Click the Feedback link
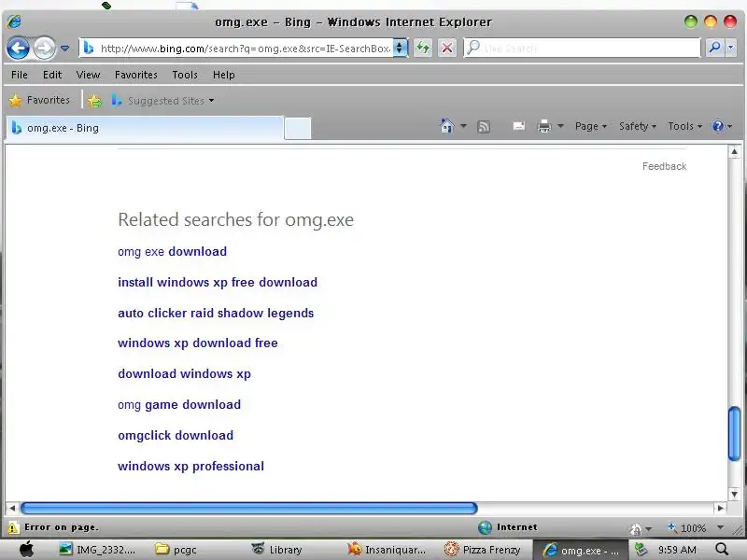Image resolution: width=747 pixels, height=560 pixels. click(x=664, y=166)
